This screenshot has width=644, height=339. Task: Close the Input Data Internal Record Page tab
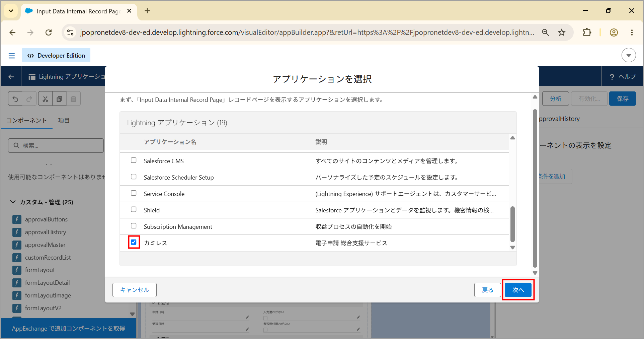point(129,11)
